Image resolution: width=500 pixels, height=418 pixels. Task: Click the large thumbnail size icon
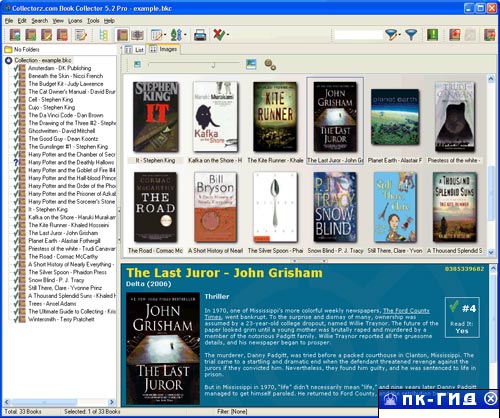click(251, 64)
